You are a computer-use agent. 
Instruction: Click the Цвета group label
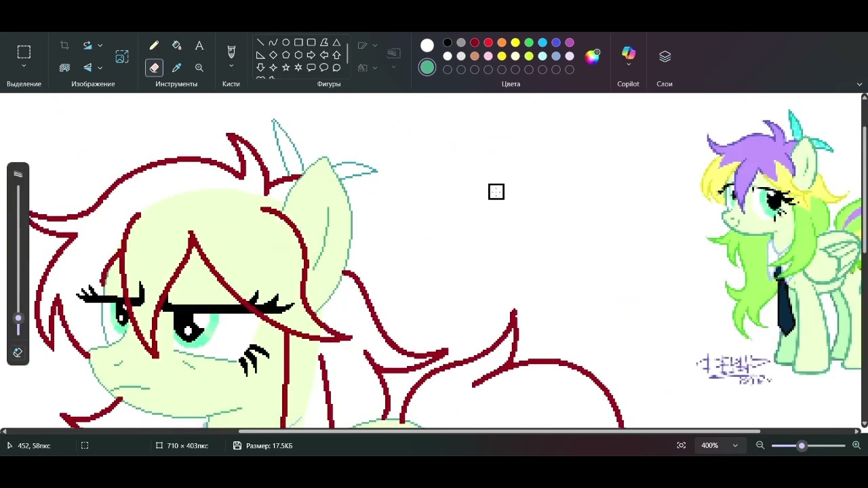point(511,84)
